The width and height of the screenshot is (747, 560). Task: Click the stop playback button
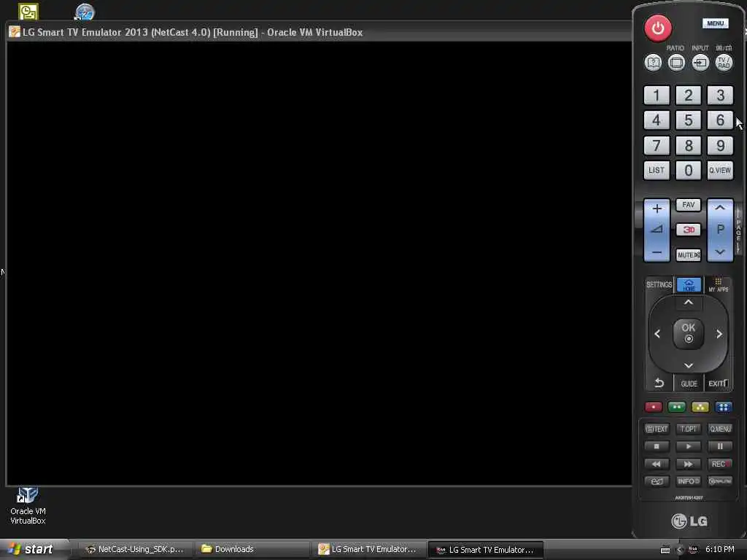pyautogui.click(x=657, y=447)
